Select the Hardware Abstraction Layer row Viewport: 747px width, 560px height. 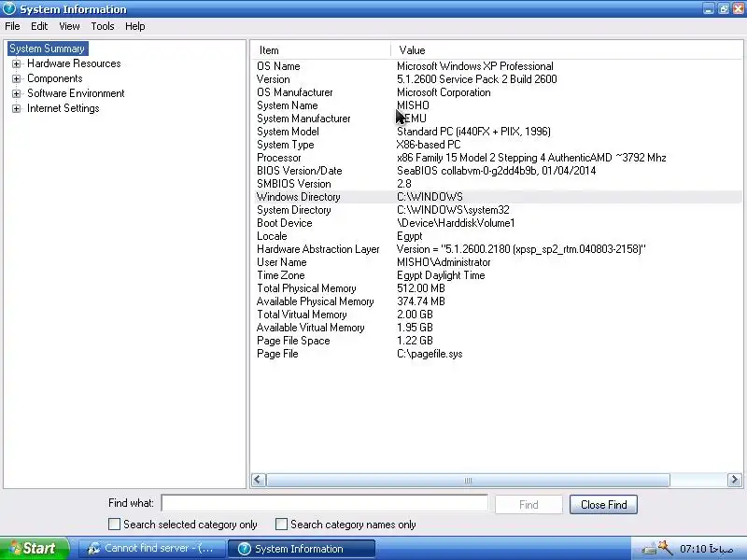pos(498,249)
